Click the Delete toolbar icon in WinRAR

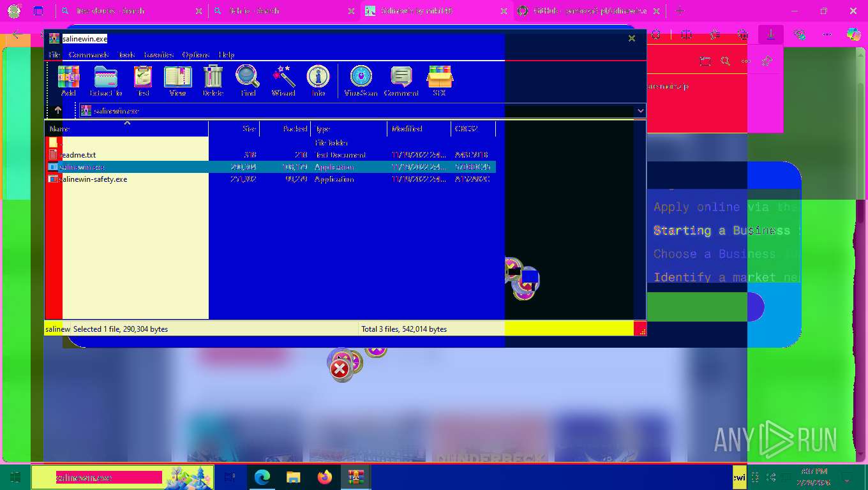pos(213,81)
